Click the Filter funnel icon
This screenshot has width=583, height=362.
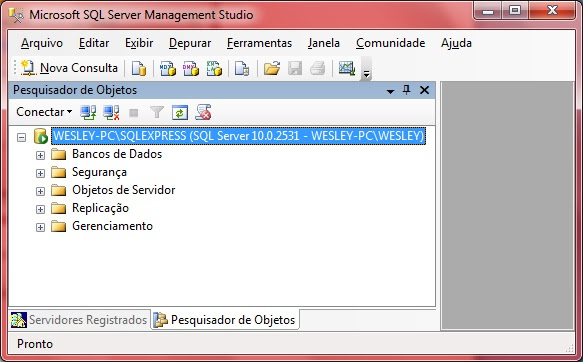click(x=157, y=112)
